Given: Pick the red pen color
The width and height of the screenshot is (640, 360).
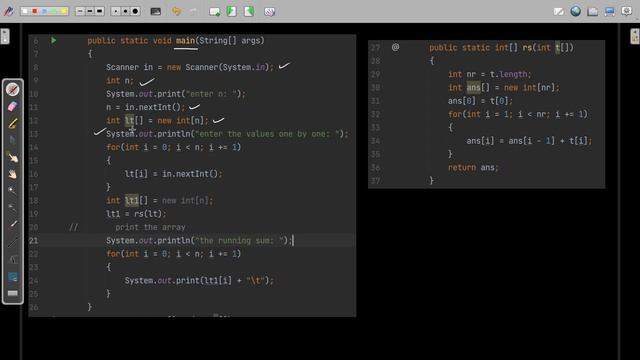Looking at the screenshot, I should 35,11.
